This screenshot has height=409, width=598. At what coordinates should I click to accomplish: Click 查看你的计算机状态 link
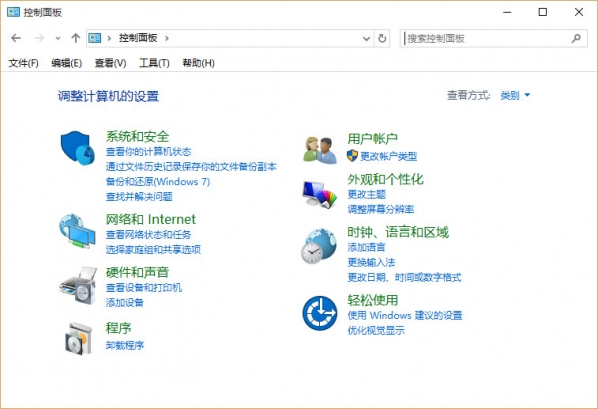pyautogui.click(x=148, y=151)
